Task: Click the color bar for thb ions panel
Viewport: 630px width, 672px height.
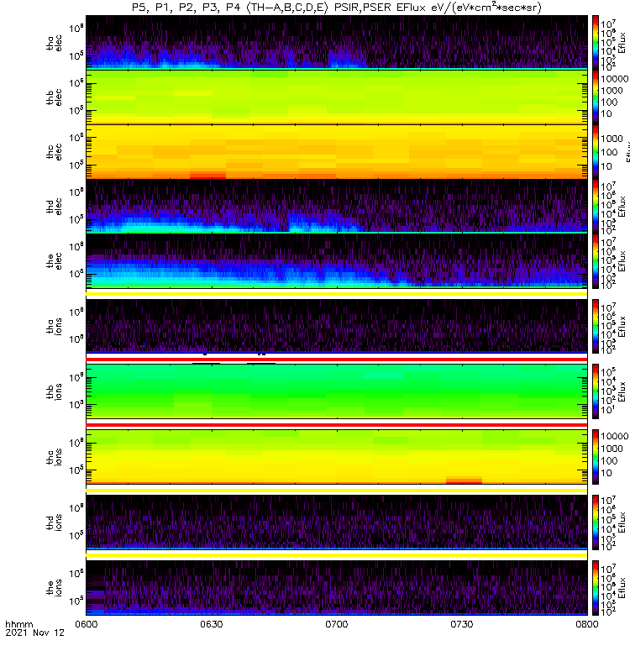Action: pyautogui.click(x=596, y=391)
